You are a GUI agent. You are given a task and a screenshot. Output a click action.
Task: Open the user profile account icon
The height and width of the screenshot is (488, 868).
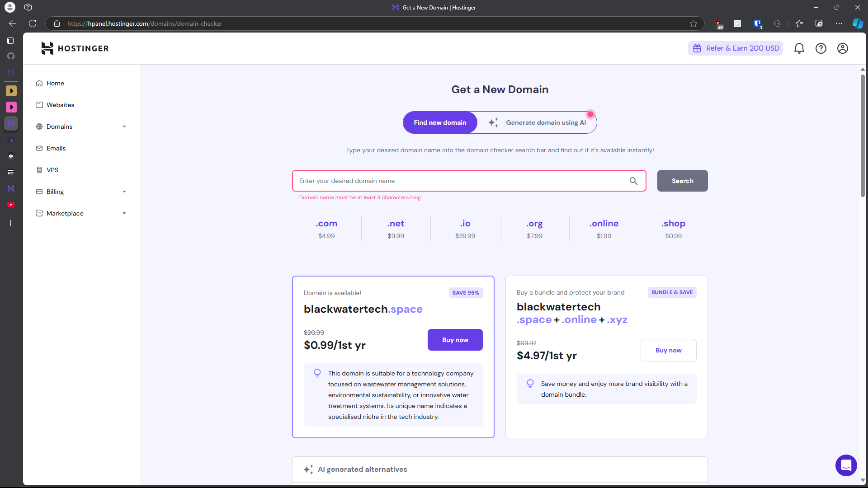[x=842, y=48]
